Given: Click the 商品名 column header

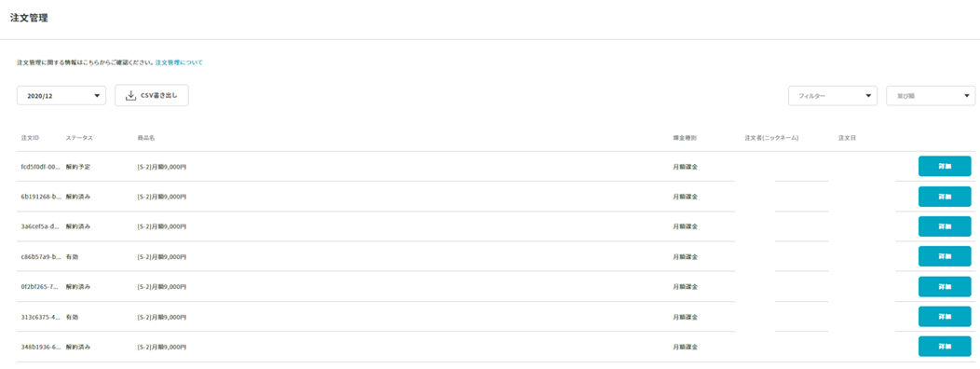Looking at the screenshot, I should tap(145, 138).
